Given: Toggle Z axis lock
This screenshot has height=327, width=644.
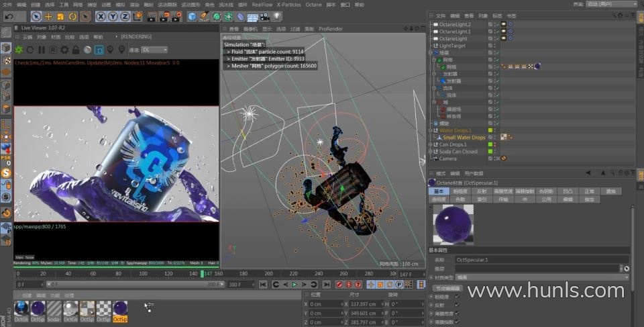Looking at the screenshot, I should [125, 17].
